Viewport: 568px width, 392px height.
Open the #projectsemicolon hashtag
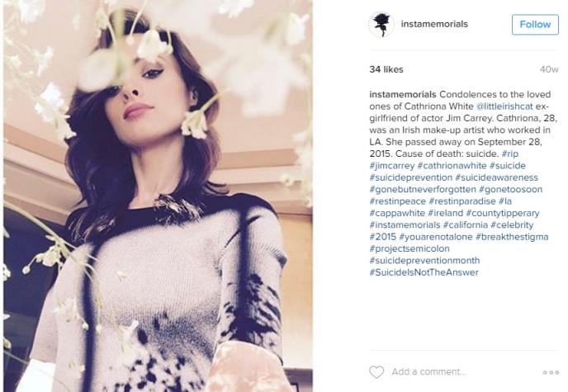[x=409, y=248]
